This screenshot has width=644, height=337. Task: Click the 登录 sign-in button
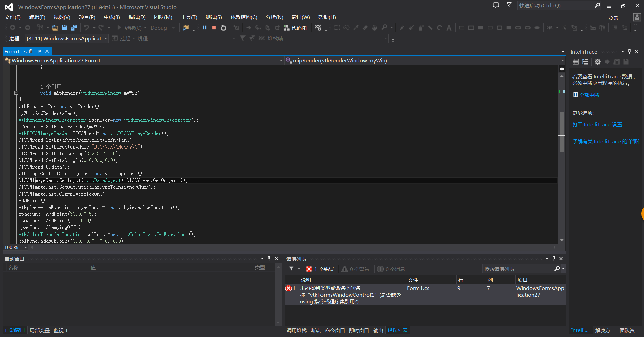(x=613, y=18)
